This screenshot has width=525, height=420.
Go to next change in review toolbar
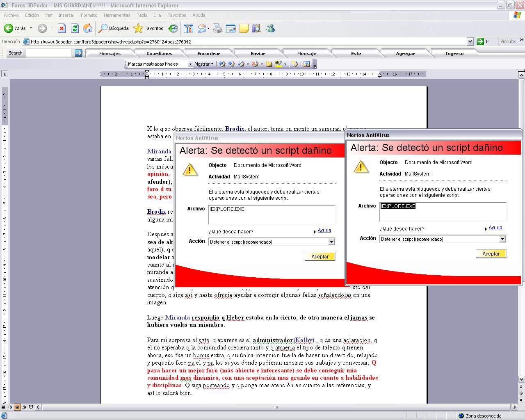[231, 64]
